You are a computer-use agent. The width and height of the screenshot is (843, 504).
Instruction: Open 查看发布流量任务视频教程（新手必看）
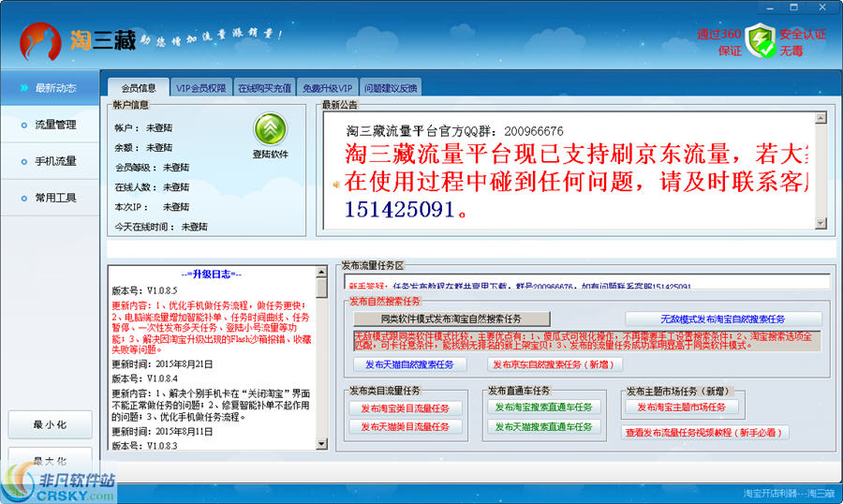(x=704, y=433)
